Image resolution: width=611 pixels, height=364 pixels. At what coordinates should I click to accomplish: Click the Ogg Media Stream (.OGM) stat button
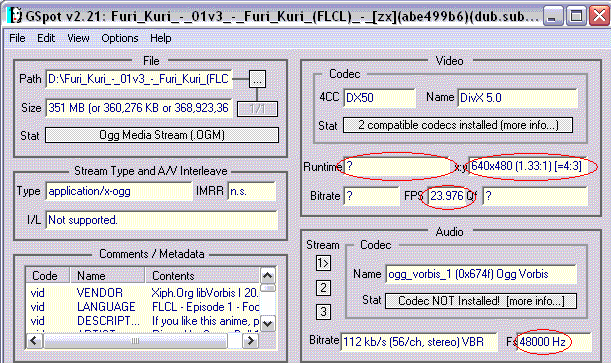point(162,135)
